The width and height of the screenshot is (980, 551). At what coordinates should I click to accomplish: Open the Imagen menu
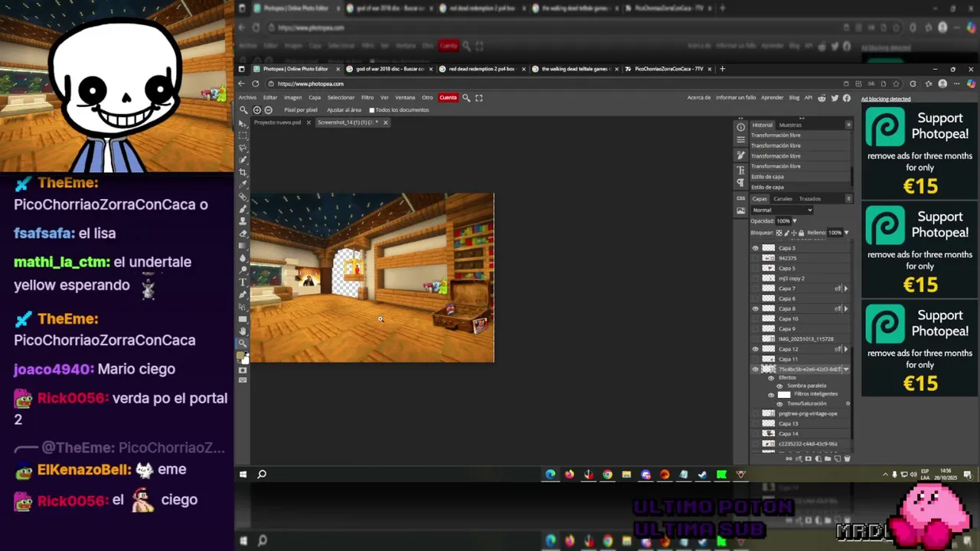pyautogui.click(x=293, y=98)
